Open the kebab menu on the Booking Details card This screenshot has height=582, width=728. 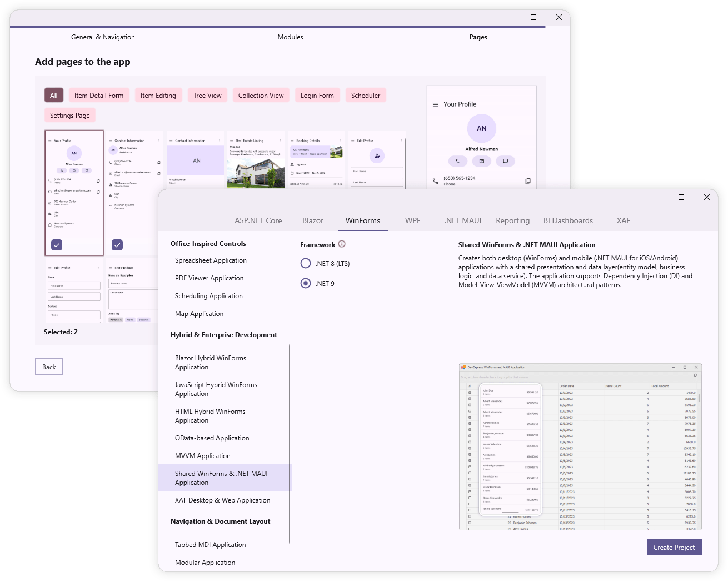coord(340,140)
